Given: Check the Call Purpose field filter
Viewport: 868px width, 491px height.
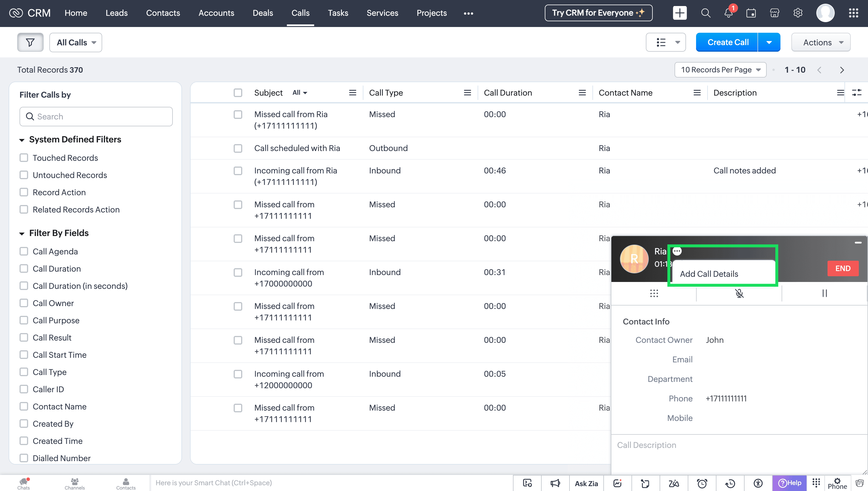Looking at the screenshot, I should point(24,320).
